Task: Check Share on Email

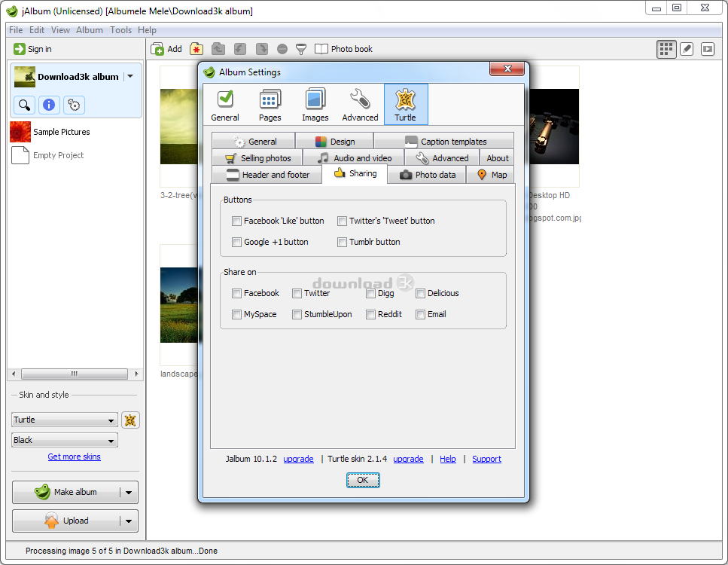Action: coord(421,315)
